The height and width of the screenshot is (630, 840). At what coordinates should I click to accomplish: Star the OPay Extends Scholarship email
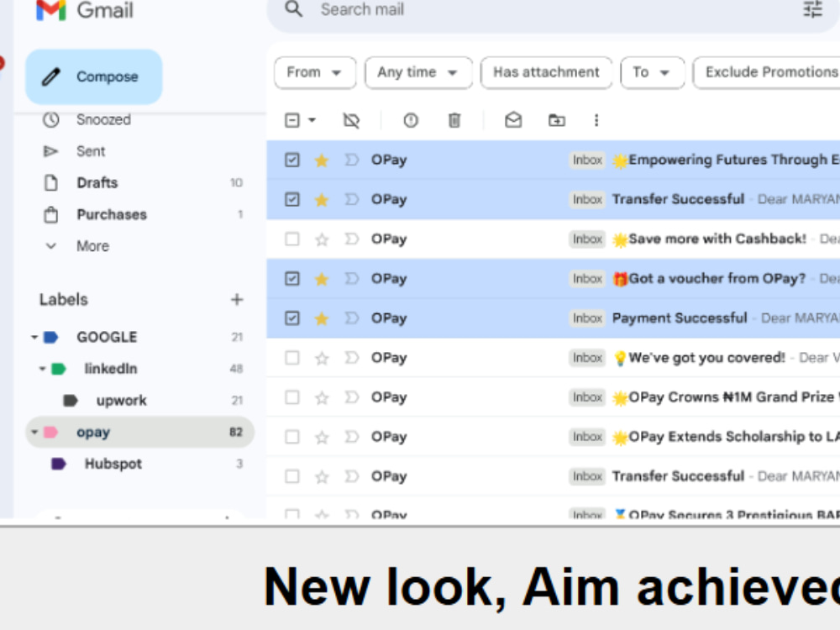pyautogui.click(x=322, y=437)
